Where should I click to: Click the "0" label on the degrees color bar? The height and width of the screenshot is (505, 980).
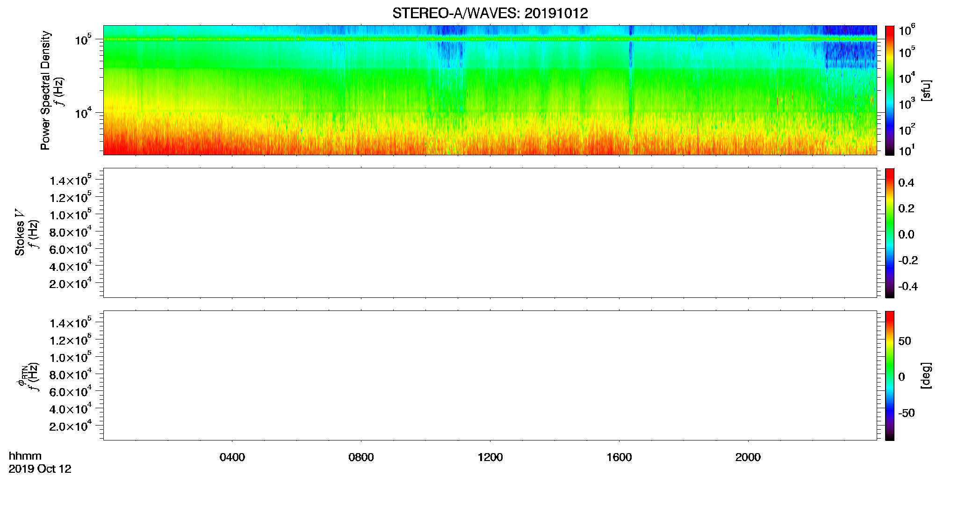(901, 377)
